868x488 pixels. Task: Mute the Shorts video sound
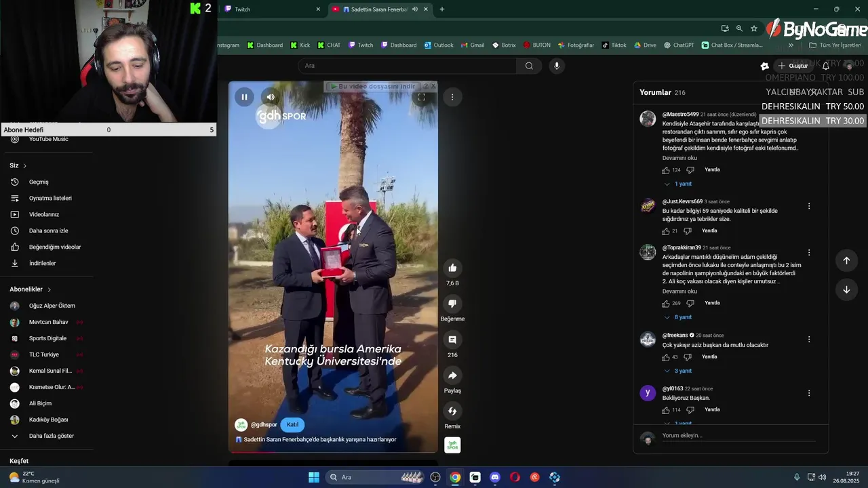(x=271, y=97)
